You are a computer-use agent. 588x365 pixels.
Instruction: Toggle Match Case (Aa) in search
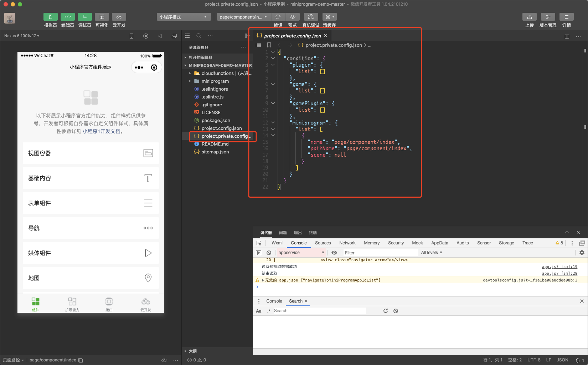pos(259,311)
